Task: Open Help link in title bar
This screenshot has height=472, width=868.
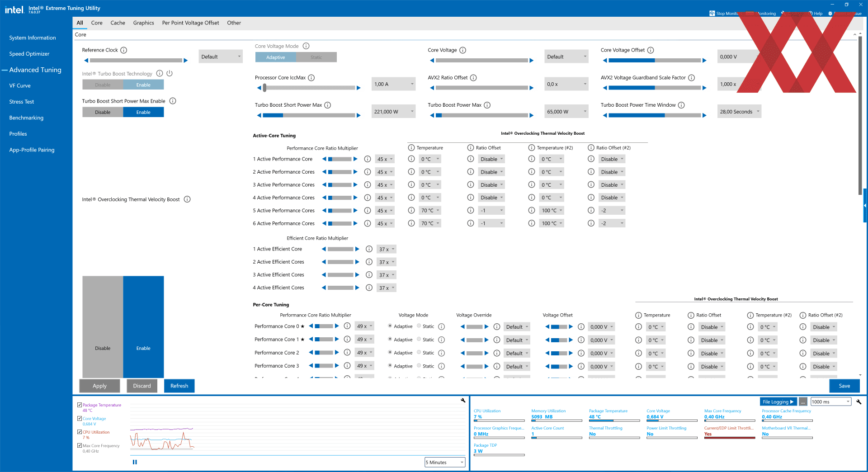Action: tap(816, 14)
